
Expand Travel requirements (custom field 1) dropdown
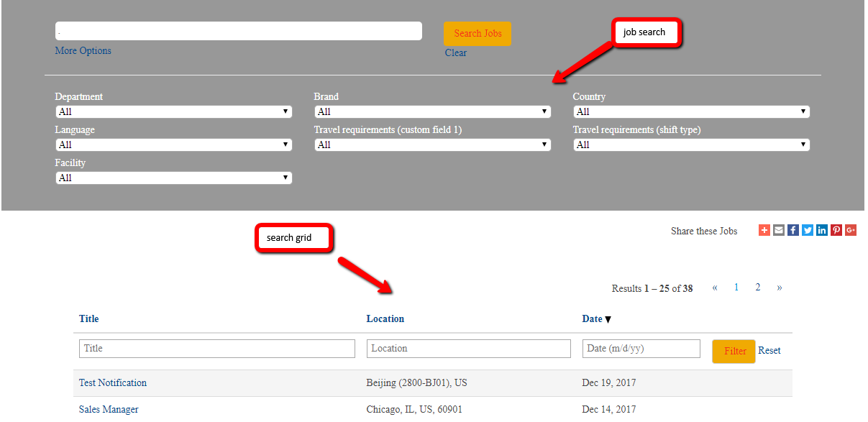pyautogui.click(x=433, y=145)
